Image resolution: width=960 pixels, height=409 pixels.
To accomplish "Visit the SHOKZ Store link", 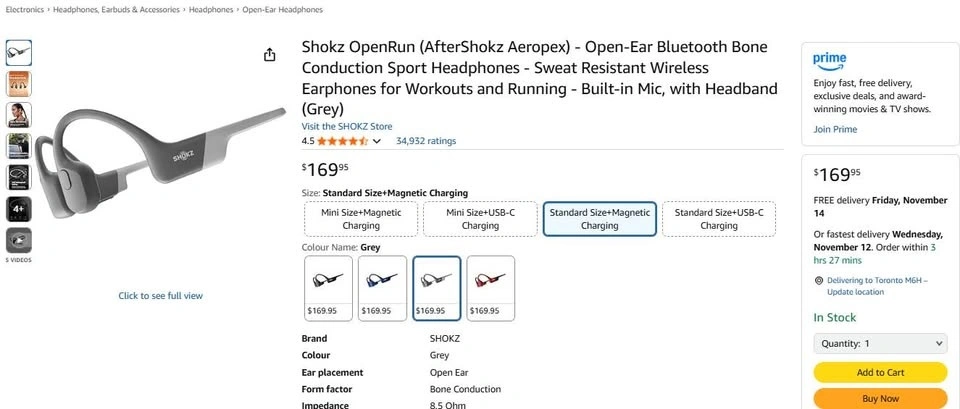I will 347,127.
